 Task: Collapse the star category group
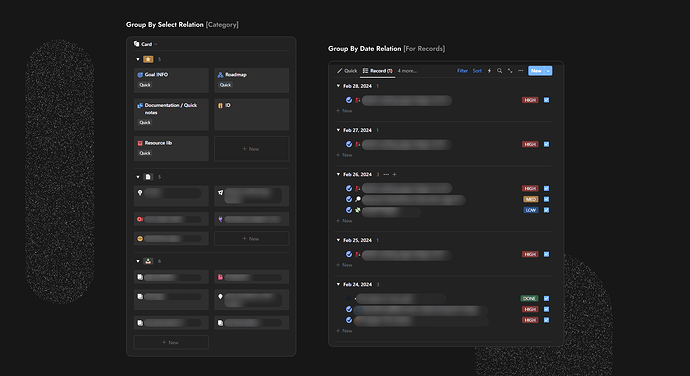coord(138,59)
